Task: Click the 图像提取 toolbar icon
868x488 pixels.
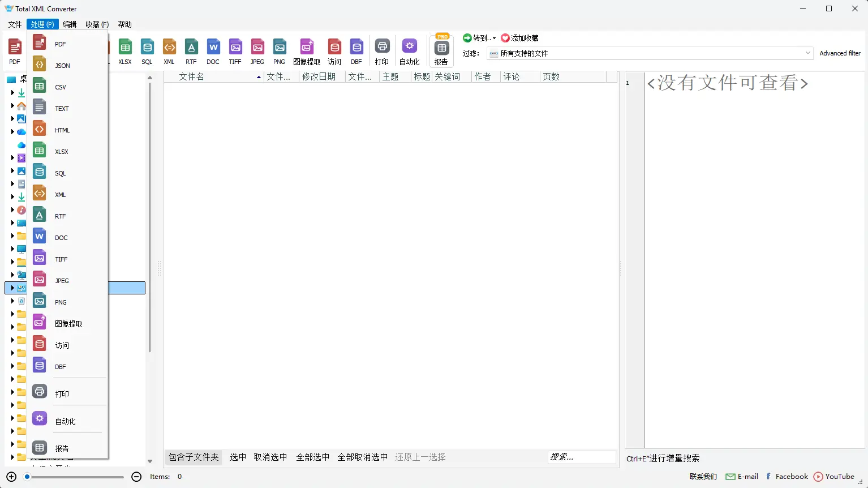Action: pyautogui.click(x=307, y=52)
